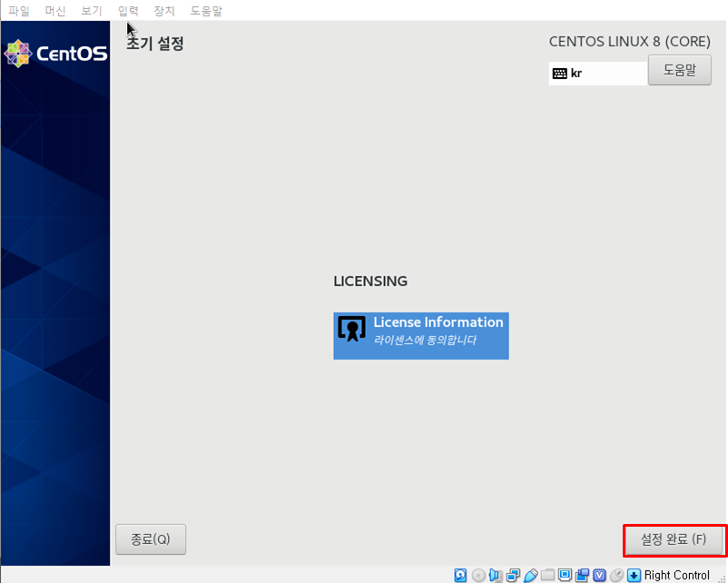Click the 초기 설정 heading
Image resolution: width=728 pixels, height=583 pixels.
[155, 44]
